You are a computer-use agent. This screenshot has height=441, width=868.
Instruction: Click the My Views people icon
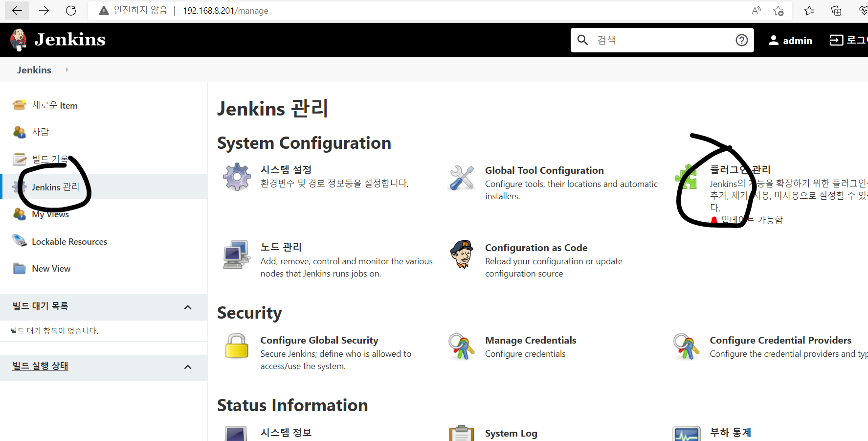click(x=20, y=214)
